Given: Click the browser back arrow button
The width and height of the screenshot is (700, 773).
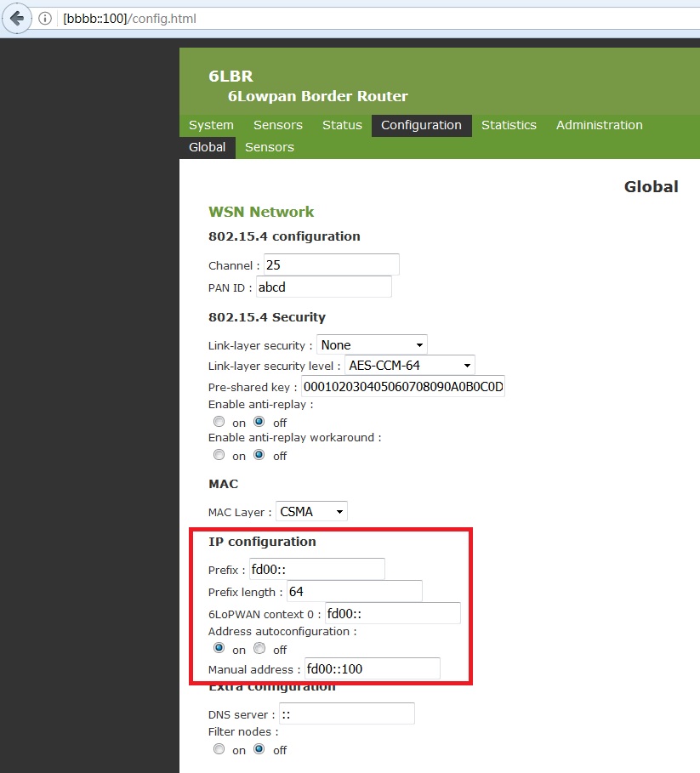Looking at the screenshot, I should coord(17,19).
